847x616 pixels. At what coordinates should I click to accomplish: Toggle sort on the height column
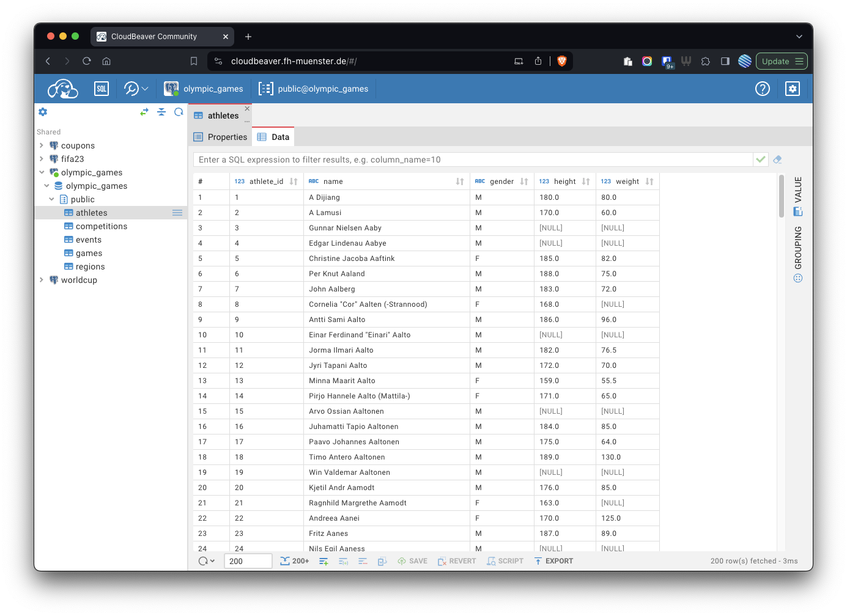(x=586, y=182)
